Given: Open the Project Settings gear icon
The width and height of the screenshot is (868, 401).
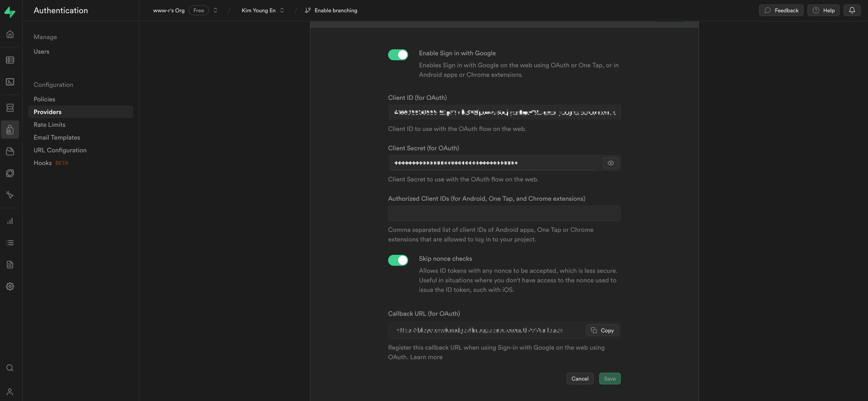Looking at the screenshot, I should point(10,286).
